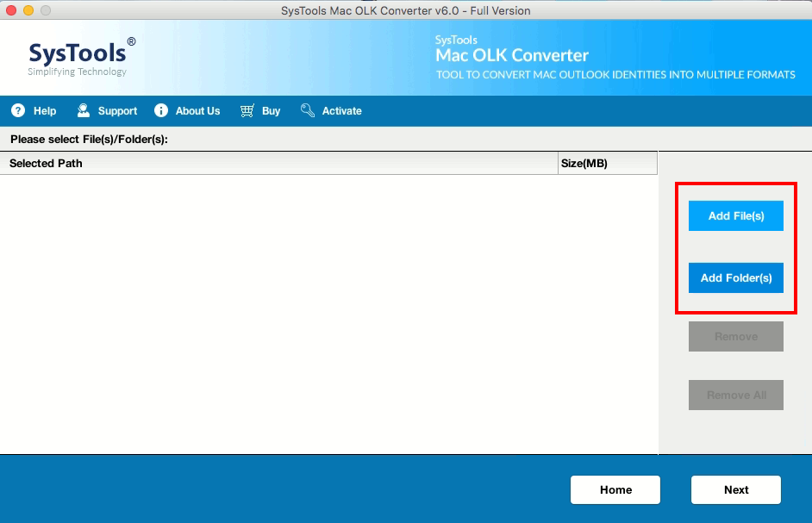Screen dimensions: 812x523
Task: Click the Add Folder(s) button
Action: [x=736, y=278]
